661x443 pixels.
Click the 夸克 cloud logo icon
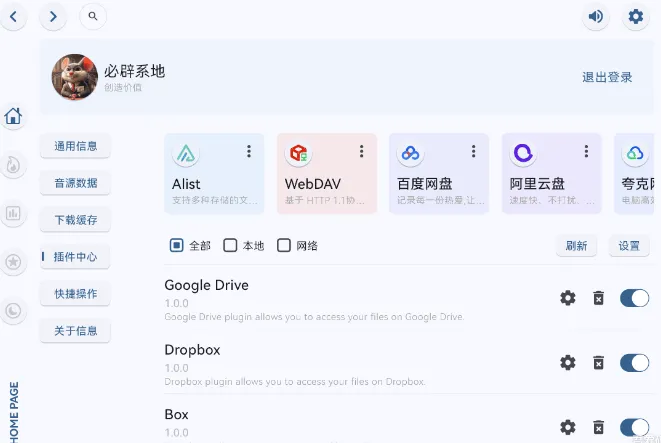635,153
